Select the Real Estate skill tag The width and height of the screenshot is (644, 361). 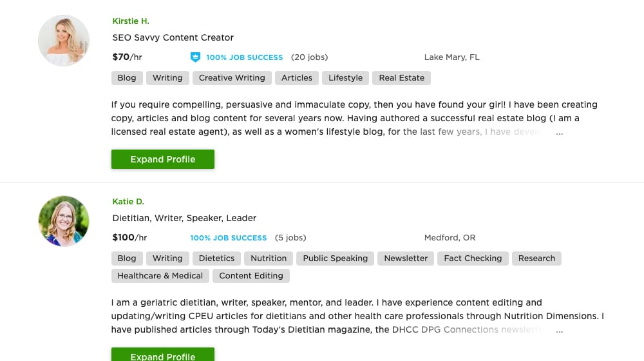401,78
